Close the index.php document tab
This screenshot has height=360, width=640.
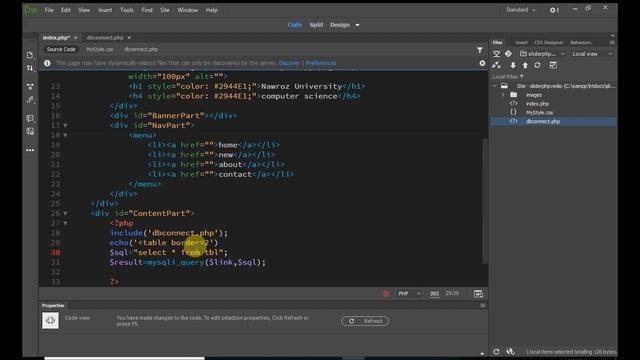coord(76,38)
